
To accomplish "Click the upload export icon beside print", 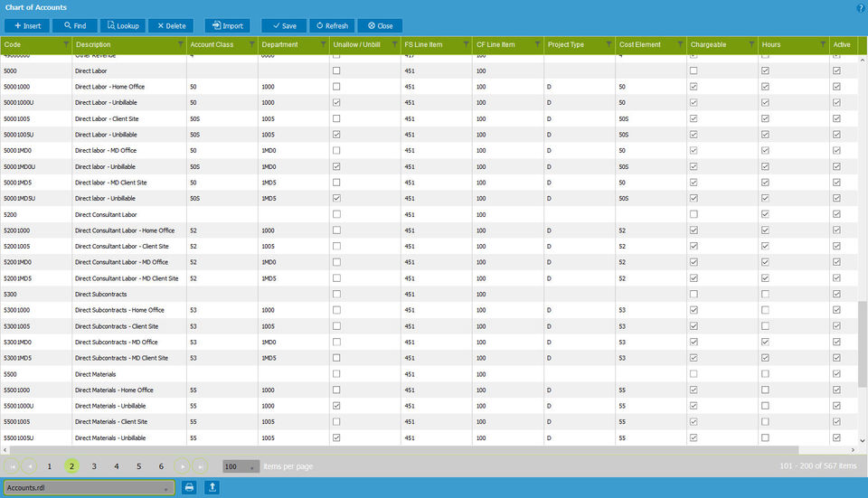I will tap(212, 487).
